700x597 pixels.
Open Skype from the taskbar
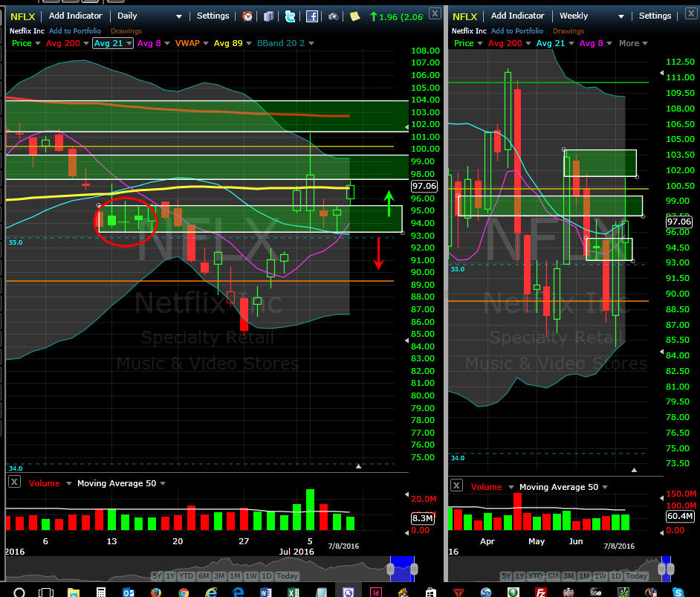click(x=678, y=592)
